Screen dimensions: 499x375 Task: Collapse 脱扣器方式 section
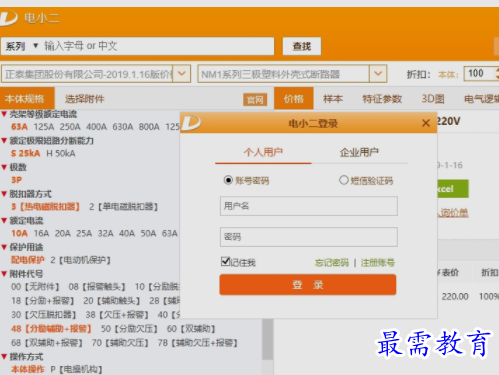click(x=4, y=194)
